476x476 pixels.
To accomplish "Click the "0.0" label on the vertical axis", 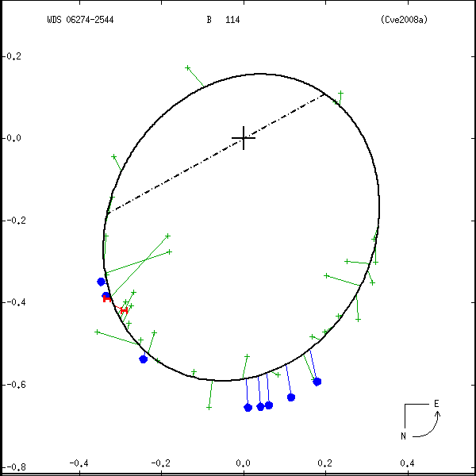I will [x=13, y=138].
